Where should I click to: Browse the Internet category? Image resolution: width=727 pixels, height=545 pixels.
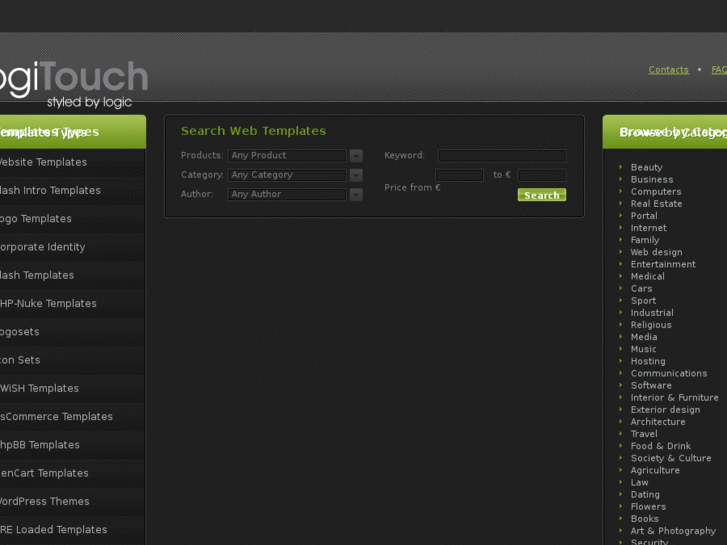point(648,228)
